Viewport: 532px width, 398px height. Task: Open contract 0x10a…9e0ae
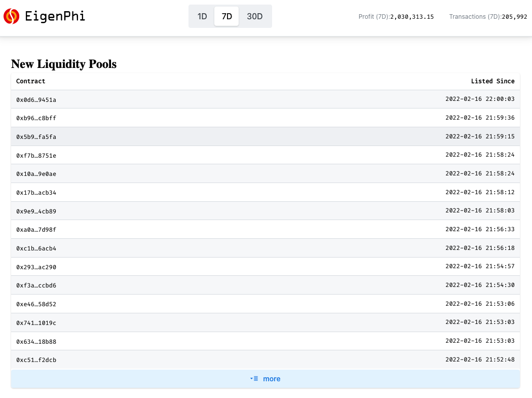click(x=36, y=174)
